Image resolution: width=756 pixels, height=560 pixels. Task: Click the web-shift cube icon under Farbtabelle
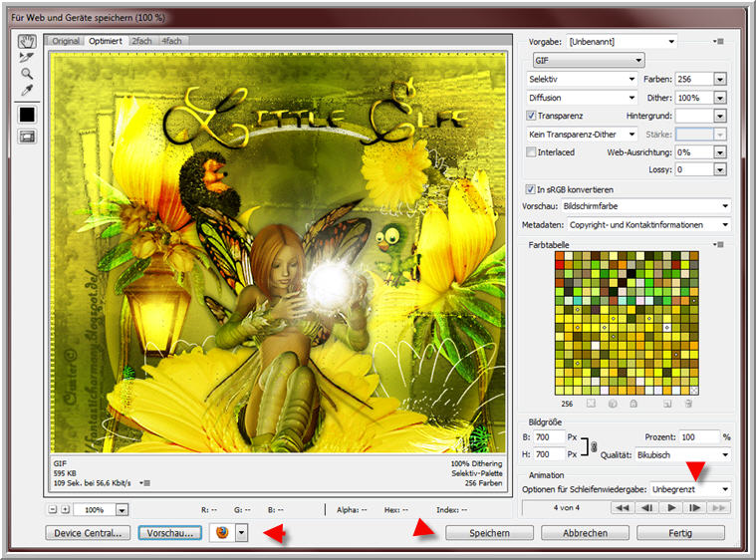point(613,404)
